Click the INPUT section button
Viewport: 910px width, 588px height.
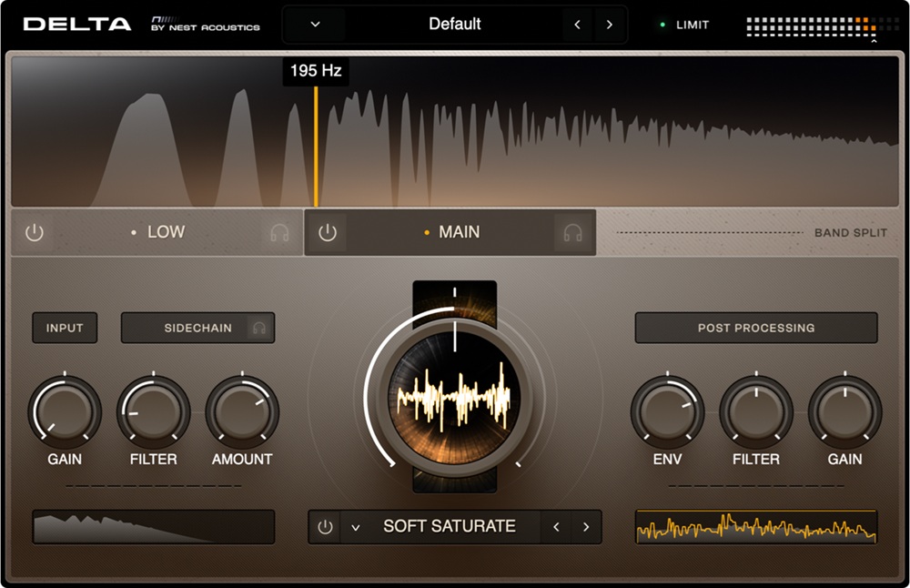coord(64,328)
